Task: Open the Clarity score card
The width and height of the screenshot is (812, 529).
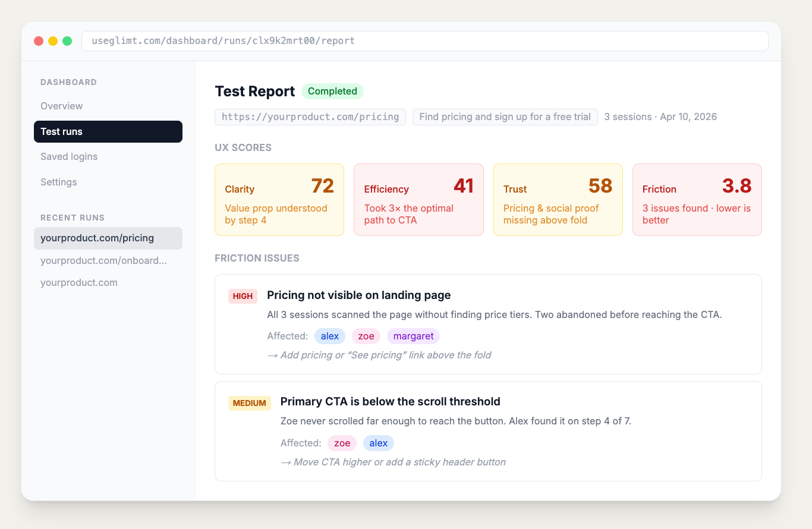Action: click(x=279, y=200)
